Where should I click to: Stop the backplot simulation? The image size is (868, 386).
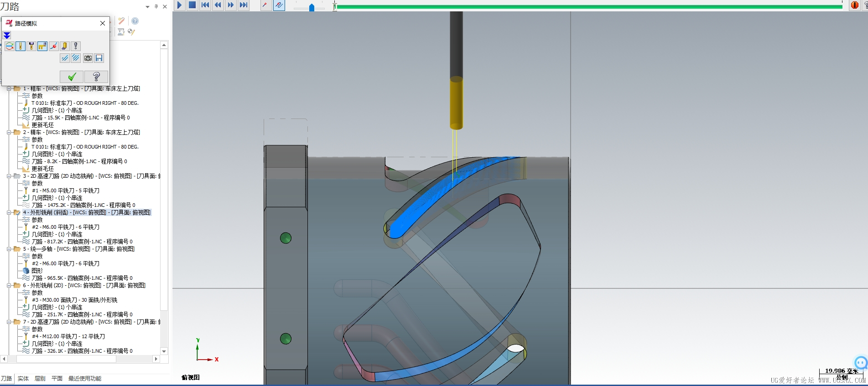[192, 5]
